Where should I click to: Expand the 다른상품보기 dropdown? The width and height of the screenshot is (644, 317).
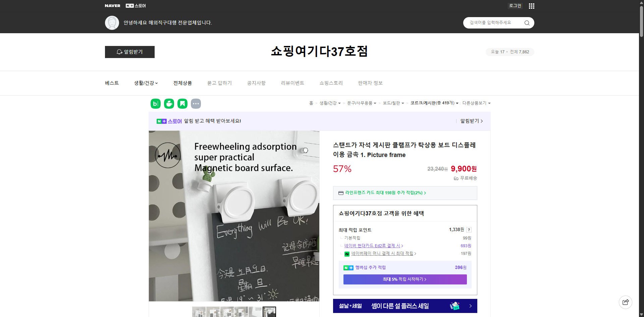[x=476, y=103]
